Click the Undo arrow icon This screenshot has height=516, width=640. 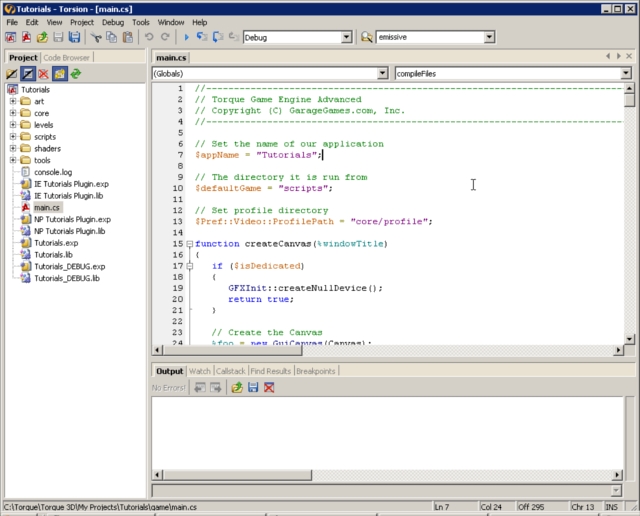tap(150, 37)
